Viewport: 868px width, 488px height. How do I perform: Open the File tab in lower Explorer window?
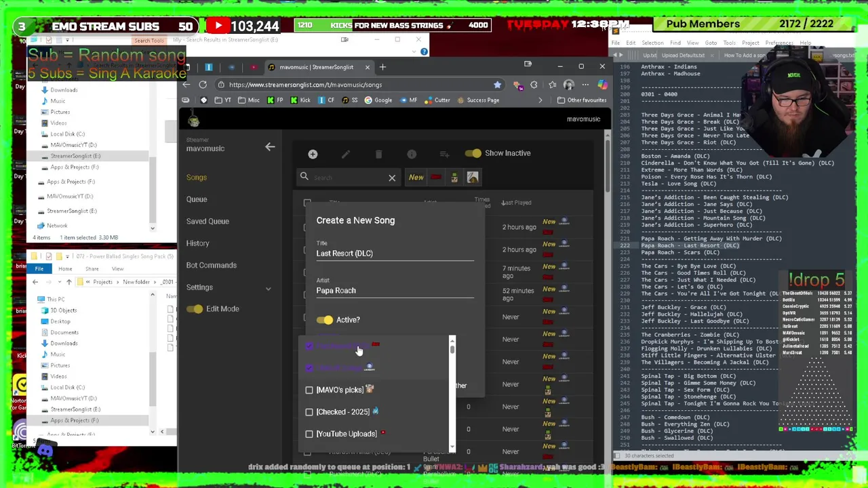pos(39,269)
